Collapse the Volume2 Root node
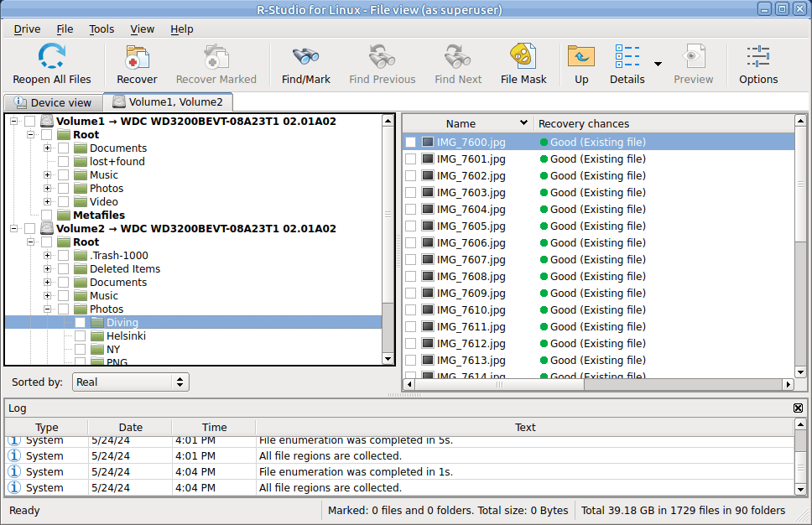This screenshot has height=525, width=812. 30,242
